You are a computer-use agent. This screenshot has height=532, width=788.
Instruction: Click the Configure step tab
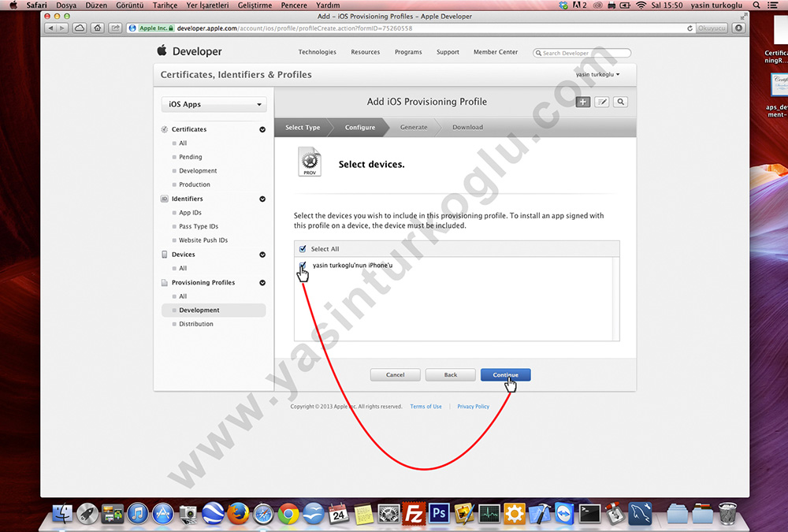pos(360,127)
